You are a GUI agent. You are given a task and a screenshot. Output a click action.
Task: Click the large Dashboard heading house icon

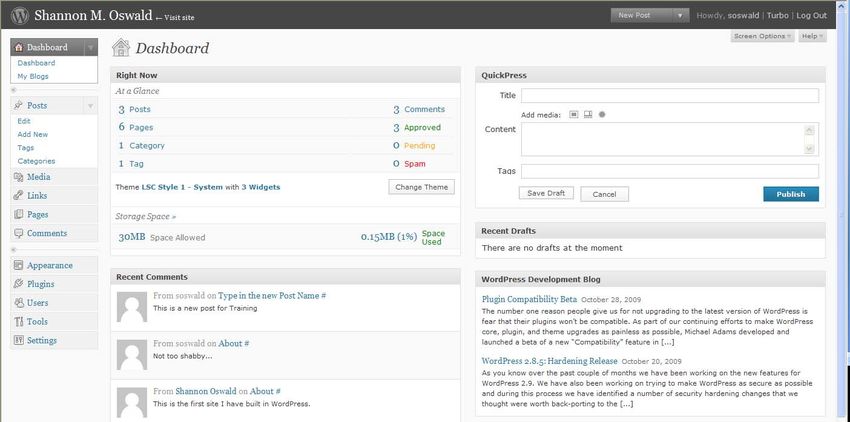click(x=121, y=47)
